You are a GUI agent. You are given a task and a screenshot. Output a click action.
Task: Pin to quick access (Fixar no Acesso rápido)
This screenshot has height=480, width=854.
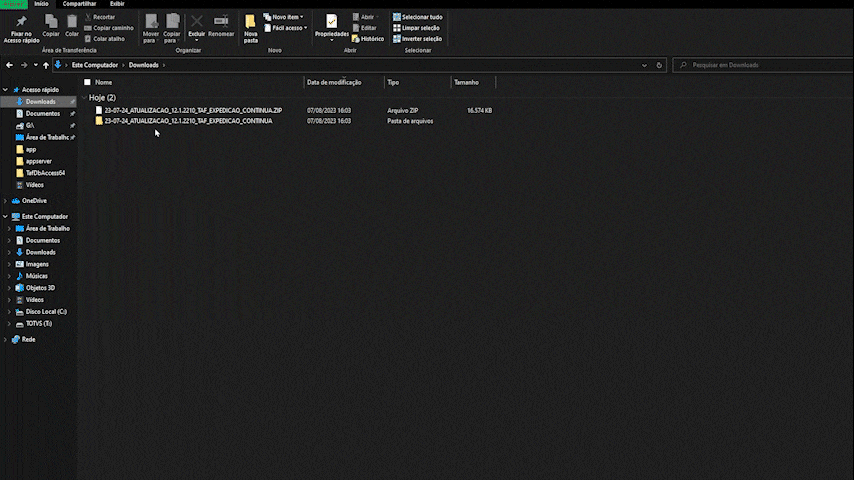pyautogui.click(x=21, y=29)
